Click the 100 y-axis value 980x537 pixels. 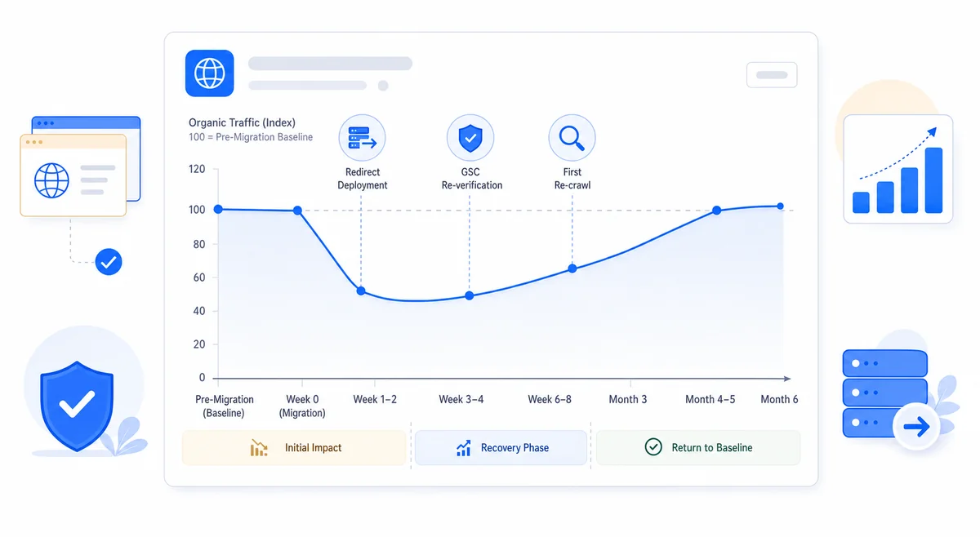197,210
